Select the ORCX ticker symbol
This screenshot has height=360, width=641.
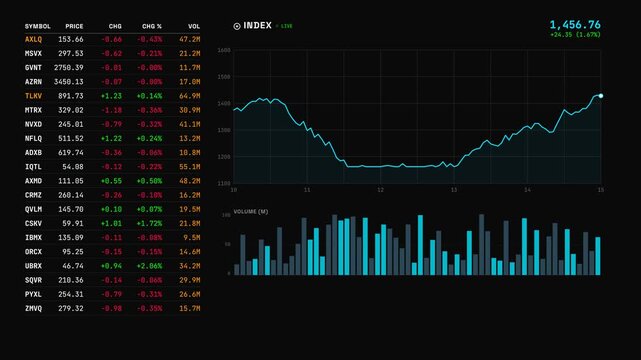(x=33, y=252)
